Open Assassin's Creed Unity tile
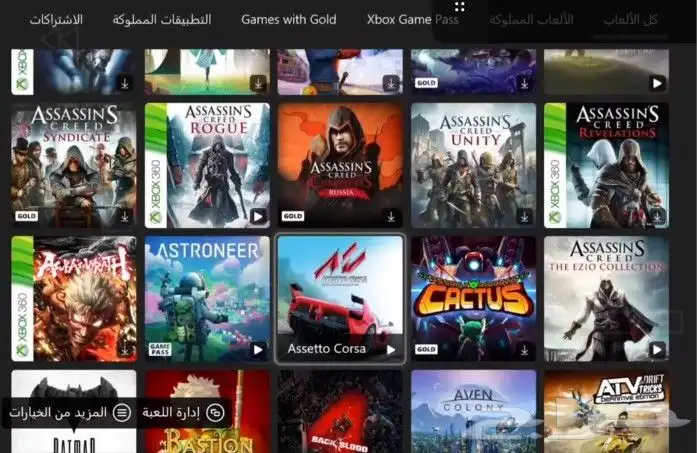Viewport: 697px width, 453px height. pyautogui.click(x=473, y=165)
